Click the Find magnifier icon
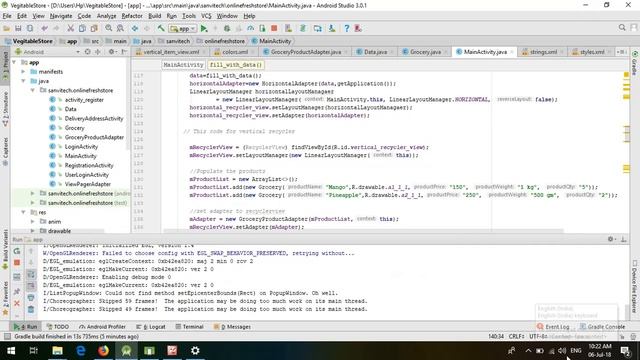Viewport: 640px width, 360px height. pyautogui.click(x=109, y=29)
